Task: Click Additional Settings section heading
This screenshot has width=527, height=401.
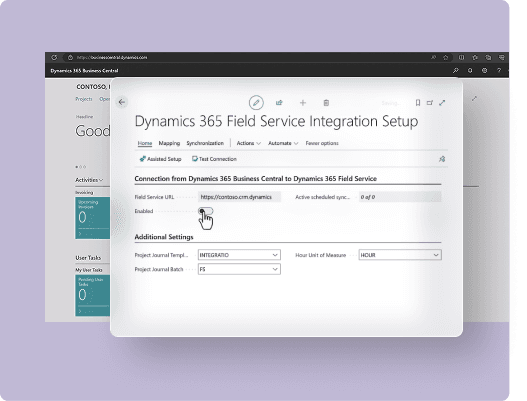Action: [x=164, y=237]
